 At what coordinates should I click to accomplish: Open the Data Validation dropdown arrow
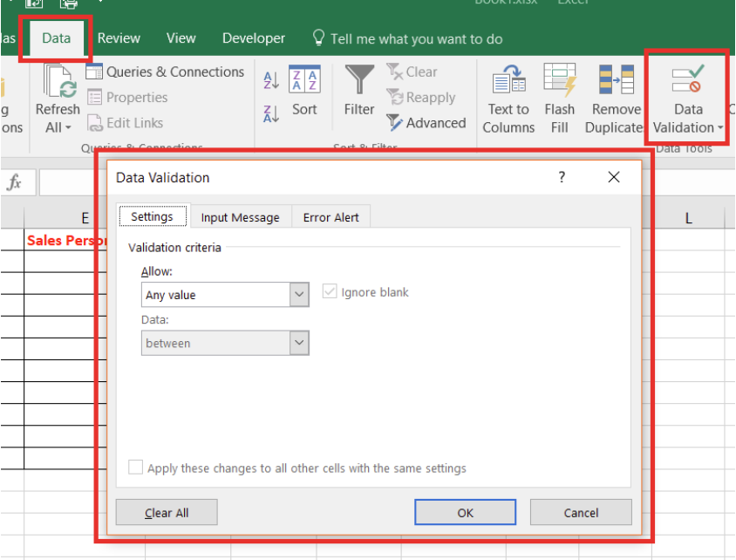[721, 129]
